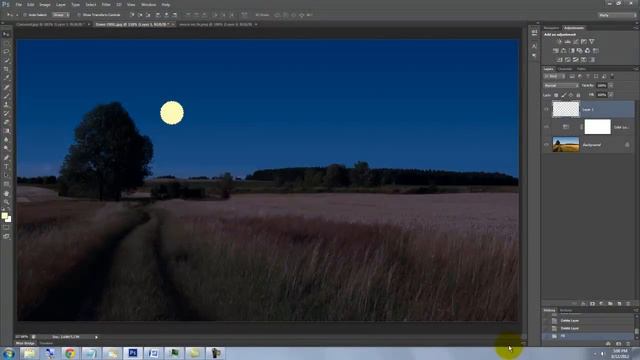Toggle lock transparent pixels

click(556, 95)
